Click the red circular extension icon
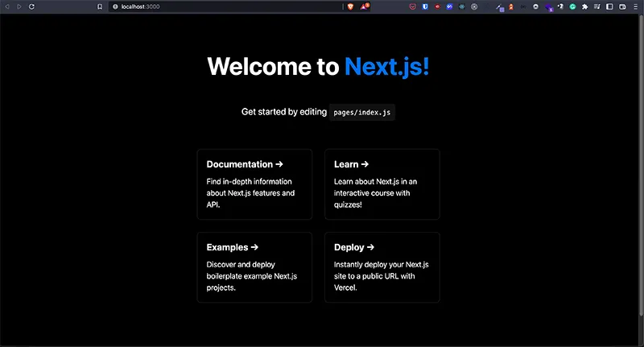 click(x=437, y=6)
